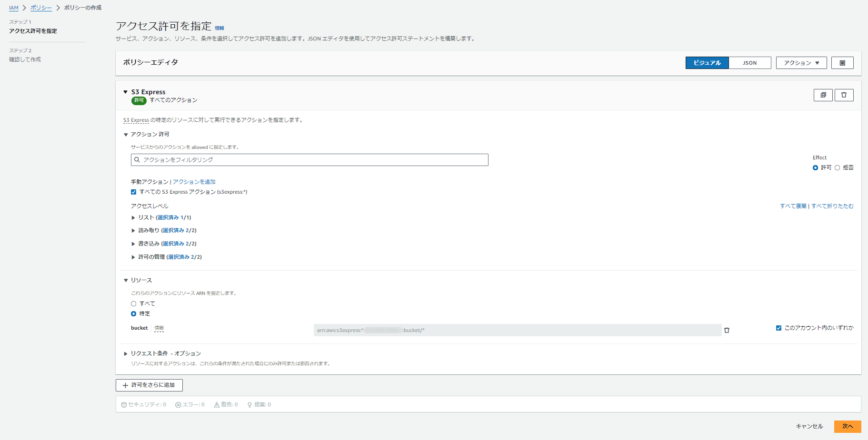Go to ポリシー breadcrumb link

[x=41, y=8]
